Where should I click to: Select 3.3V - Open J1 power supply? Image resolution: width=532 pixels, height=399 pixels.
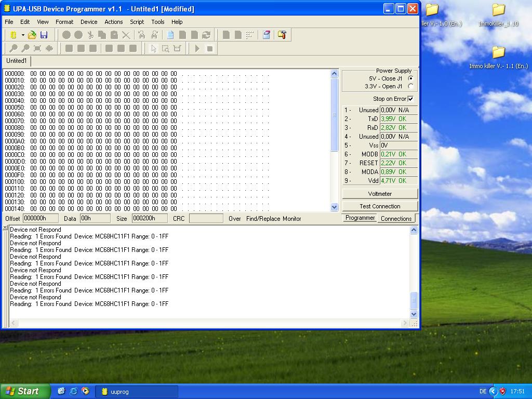pyautogui.click(x=411, y=86)
